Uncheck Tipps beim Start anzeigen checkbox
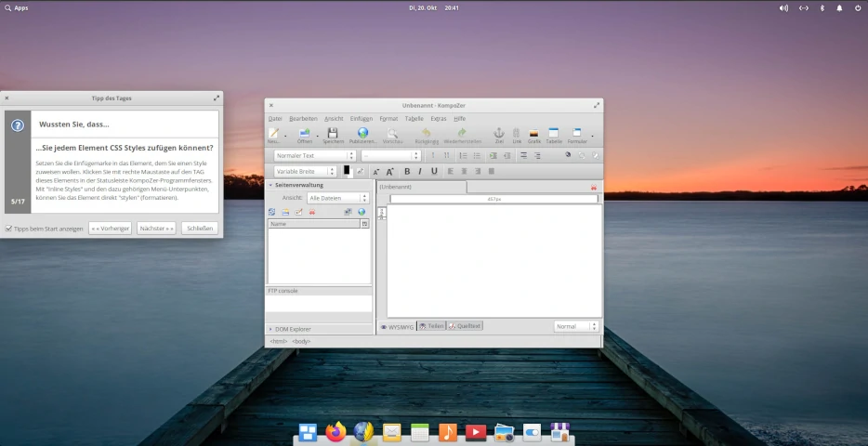Viewport: 868px width, 446px height. tap(9, 228)
